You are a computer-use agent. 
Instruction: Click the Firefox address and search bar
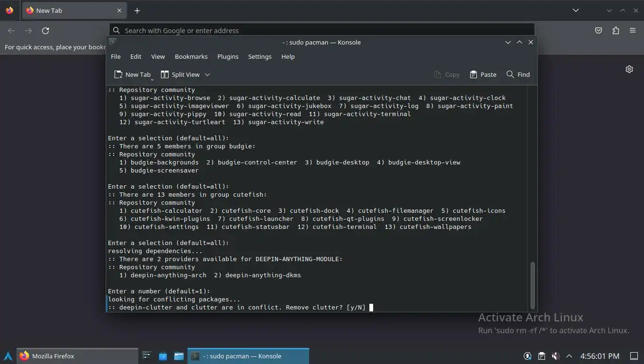coord(322,30)
